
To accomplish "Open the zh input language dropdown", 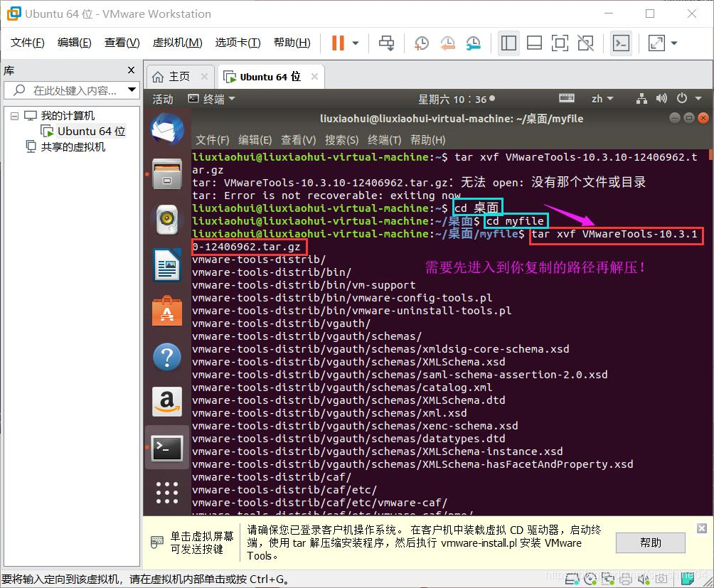I will 602,99.
